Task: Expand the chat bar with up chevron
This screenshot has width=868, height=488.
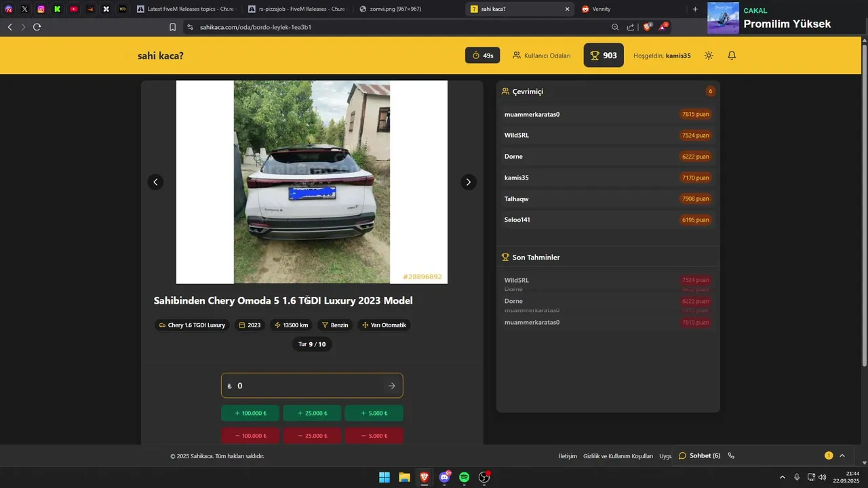Action: click(842, 455)
